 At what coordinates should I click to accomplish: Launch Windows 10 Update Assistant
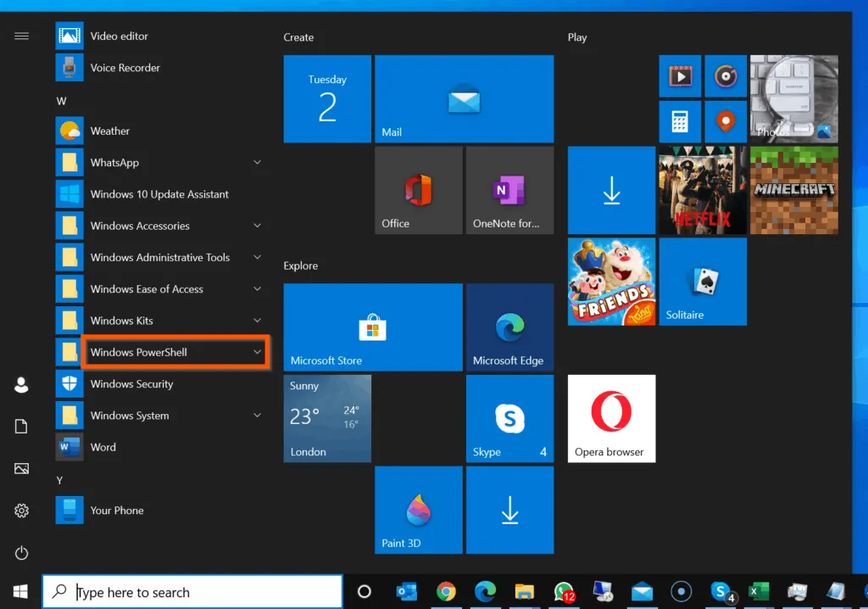[160, 194]
